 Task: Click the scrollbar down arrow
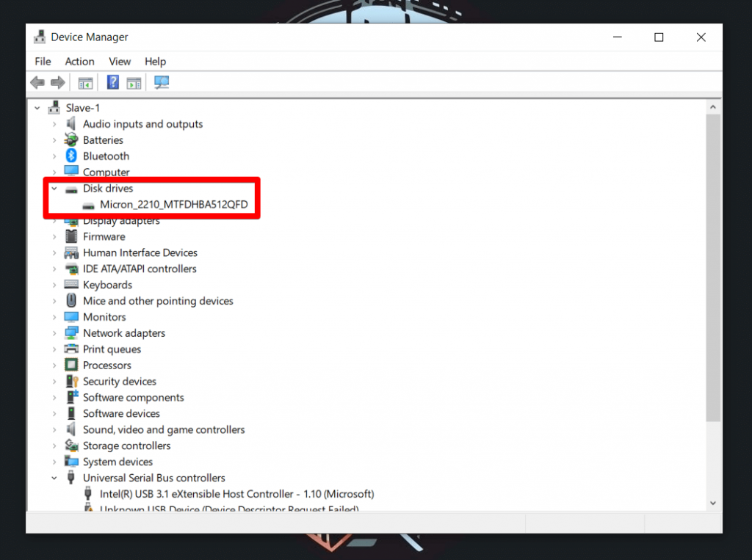[713, 503]
